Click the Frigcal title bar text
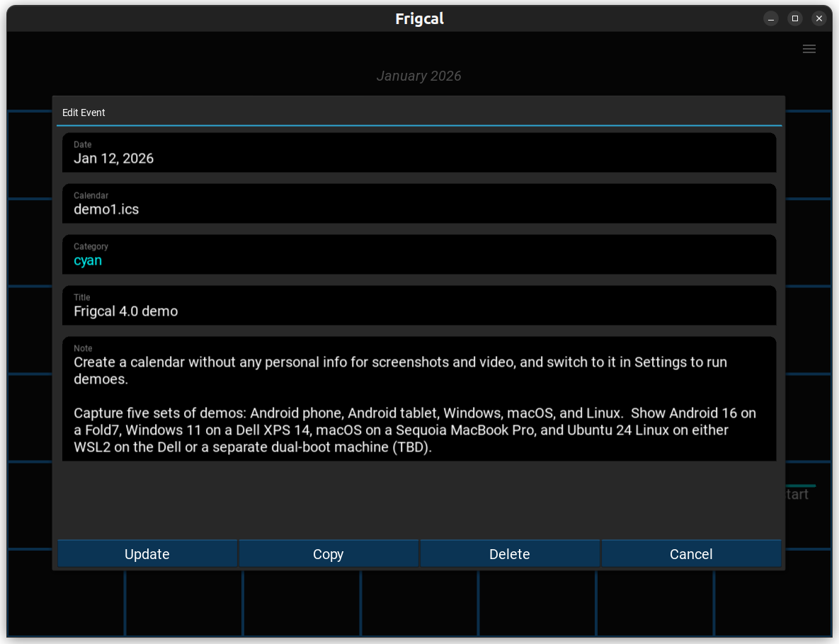 tap(419, 18)
